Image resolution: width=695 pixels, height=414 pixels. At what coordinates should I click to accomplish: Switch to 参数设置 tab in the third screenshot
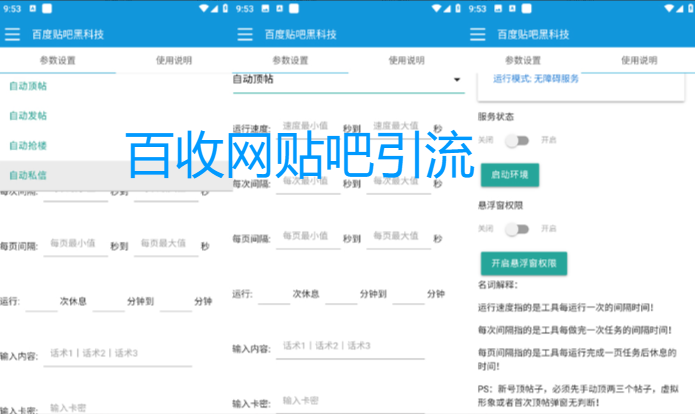(523, 60)
